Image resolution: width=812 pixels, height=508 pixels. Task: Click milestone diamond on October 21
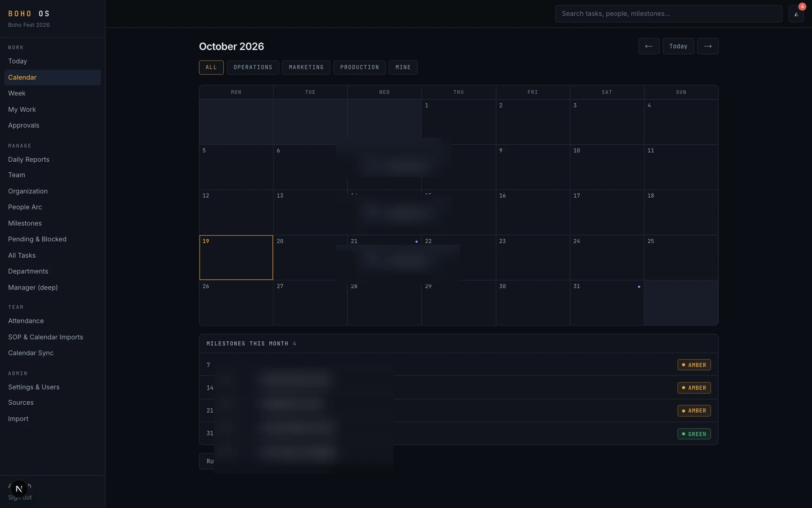coord(417,242)
